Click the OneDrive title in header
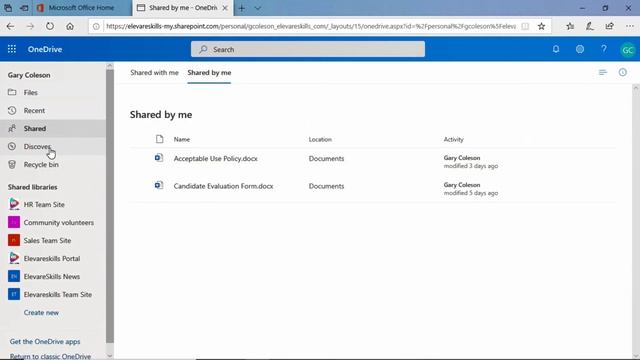The height and width of the screenshot is (360, 640). [45, 49]
